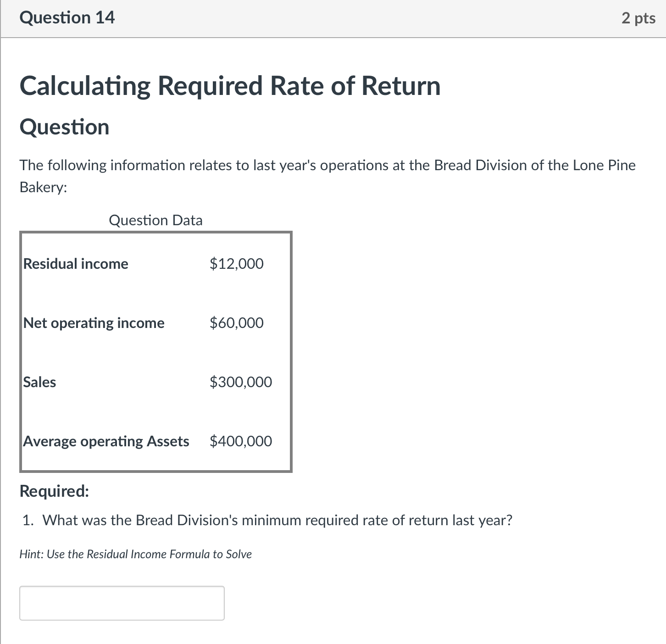Click the Question subheading
The image size is (666, 644).
[64, 127]
